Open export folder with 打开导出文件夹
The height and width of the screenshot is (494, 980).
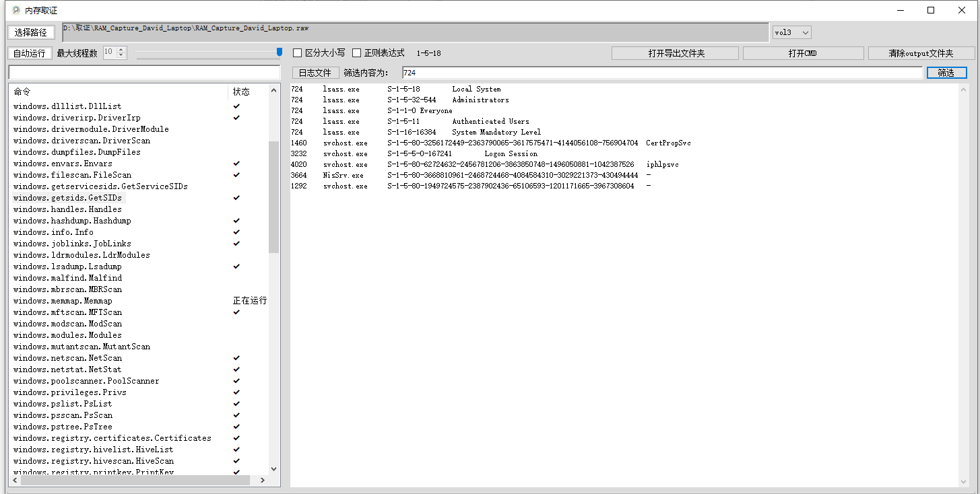coord(675,53)
